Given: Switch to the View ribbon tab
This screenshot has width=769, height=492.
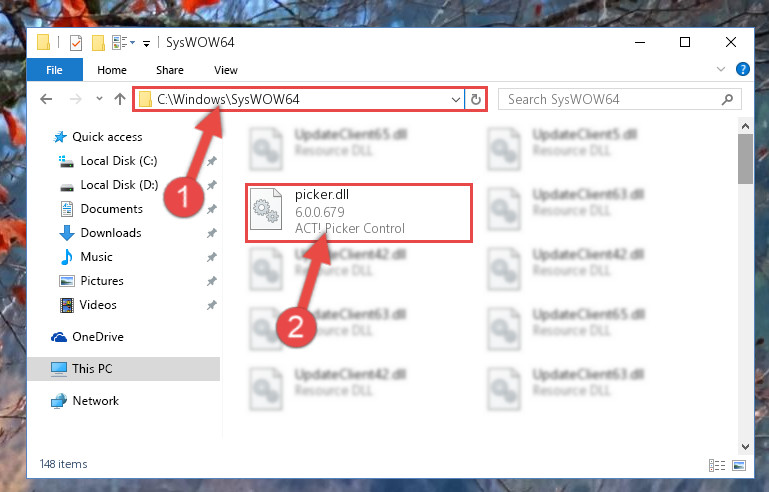Looking at the screenshot, I should pyautogui.click(x=226, y=70).
